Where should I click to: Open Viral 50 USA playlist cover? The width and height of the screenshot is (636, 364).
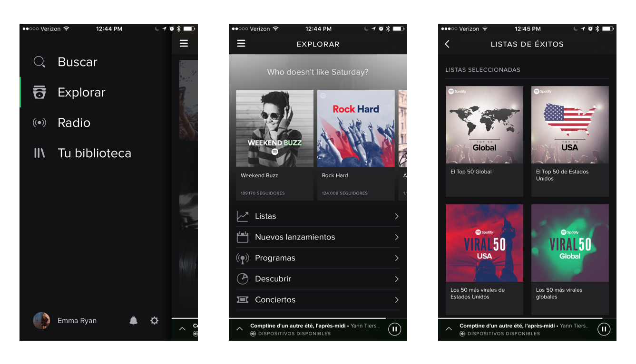coord(484,243)
